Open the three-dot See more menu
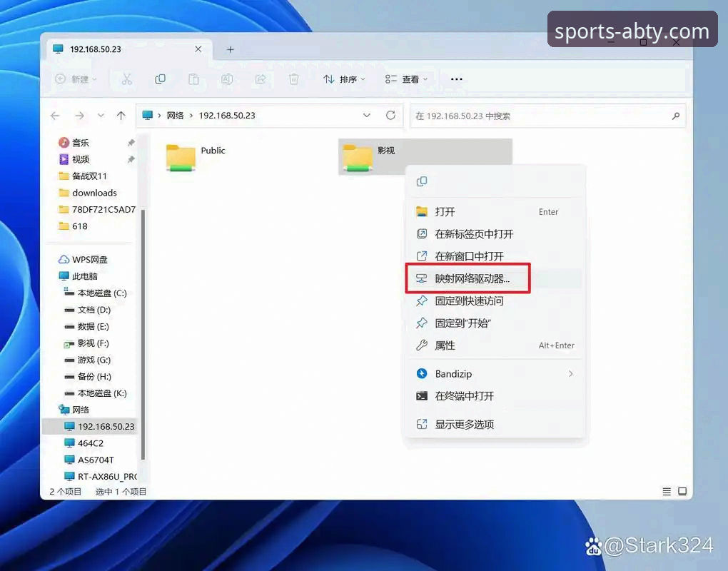The width and height of the screenshot is (728, 571). tap(456, 79)
